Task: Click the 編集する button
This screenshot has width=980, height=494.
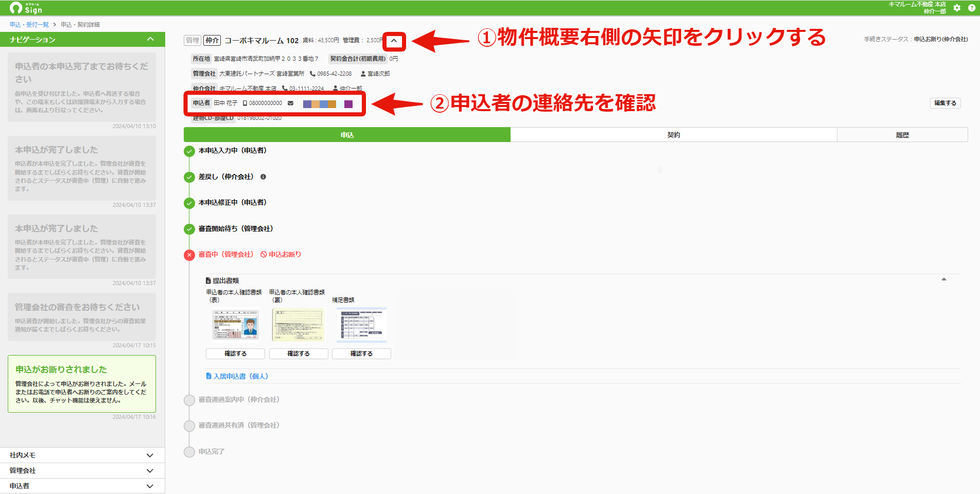Action: click(945, 103)
